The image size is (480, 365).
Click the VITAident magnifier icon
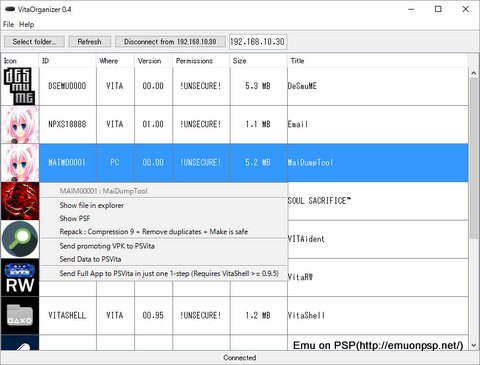pyautogui.click(x=20, y=239)
